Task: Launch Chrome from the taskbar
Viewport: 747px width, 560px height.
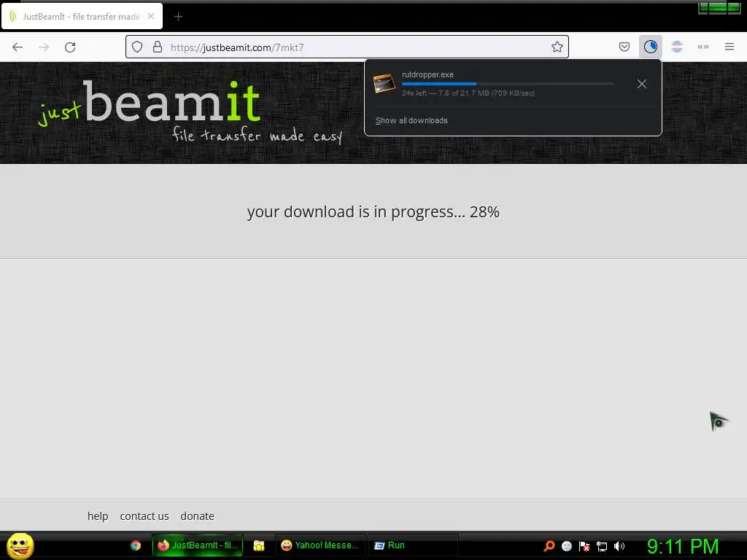Action: click(x=135, y=545)
